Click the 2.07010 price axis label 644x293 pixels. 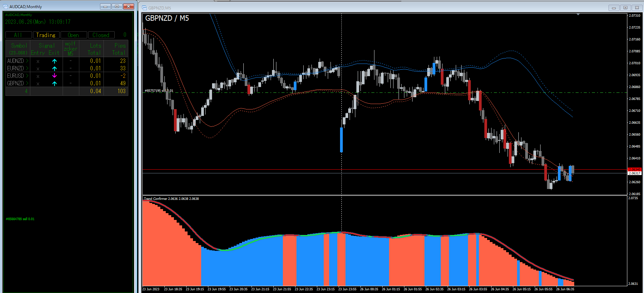pyautogui.click(x=634, y=63)
